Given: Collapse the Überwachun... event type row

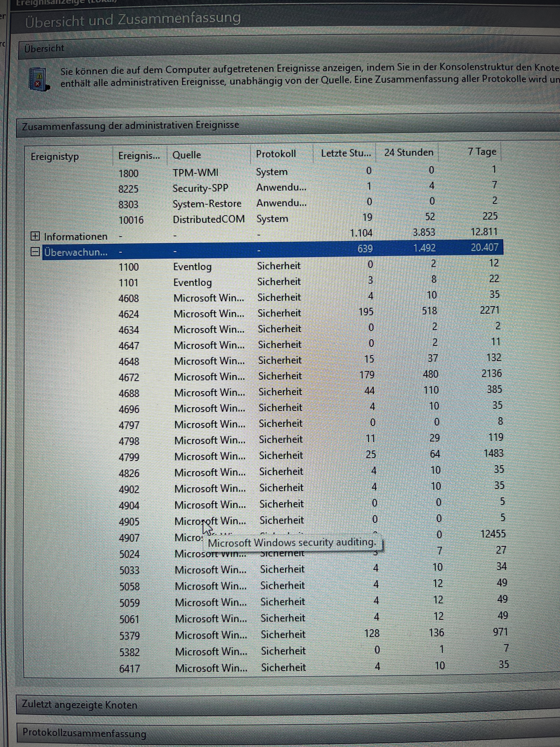Looking at the screenshot, I should pos(35,252).
